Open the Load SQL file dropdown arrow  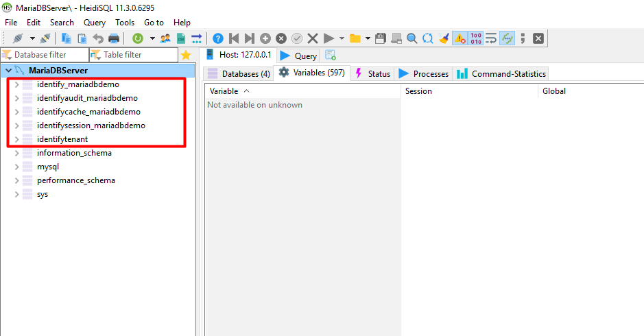point(368,38)
